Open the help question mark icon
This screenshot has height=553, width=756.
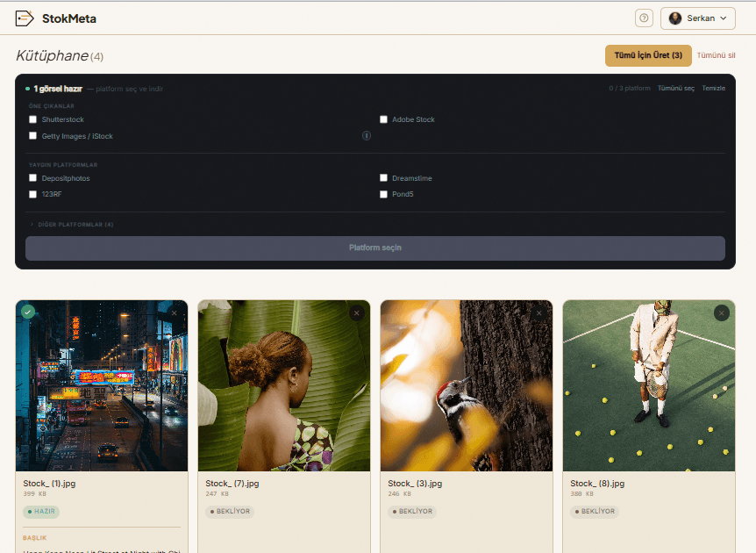(644, 18)
